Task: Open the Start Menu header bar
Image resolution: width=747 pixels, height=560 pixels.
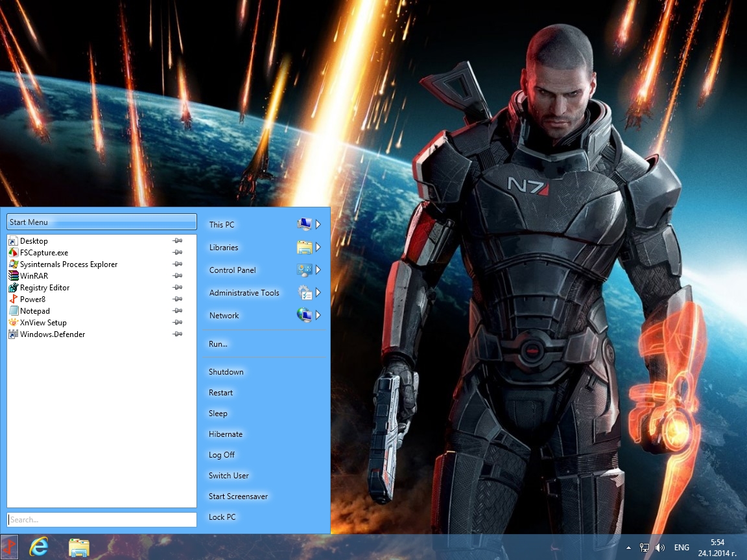Action: [x=101, y=222]
